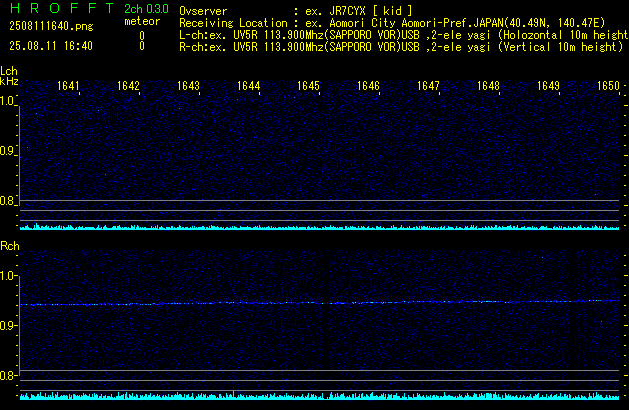Click the Lch 0.8 frequency label
Viewport: 629px width, 410px height.
point(8,201)
